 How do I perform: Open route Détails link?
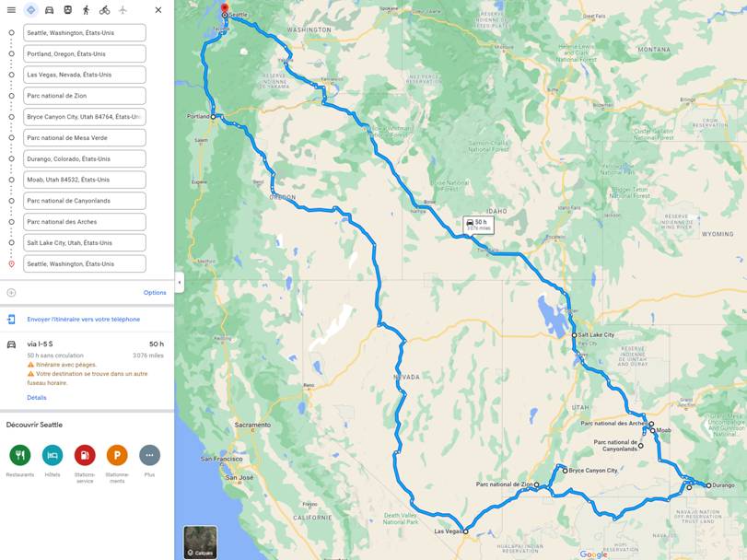click(x=37, y=398)
